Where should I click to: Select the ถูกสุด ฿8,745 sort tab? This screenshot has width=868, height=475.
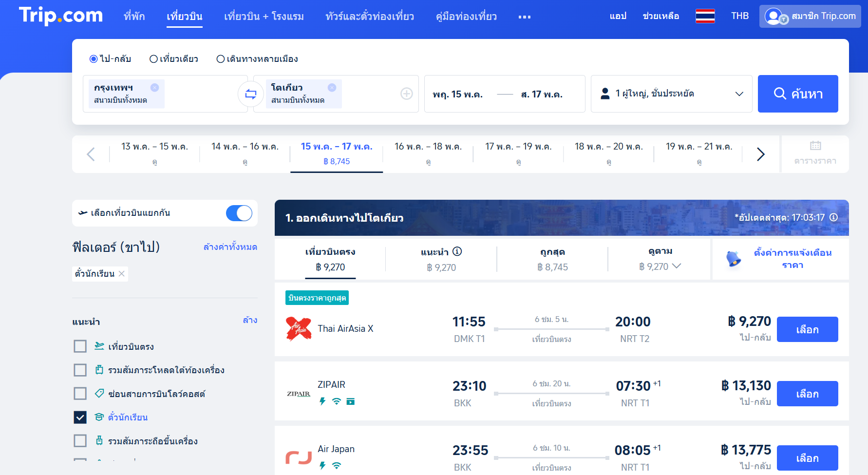point(552,259)
